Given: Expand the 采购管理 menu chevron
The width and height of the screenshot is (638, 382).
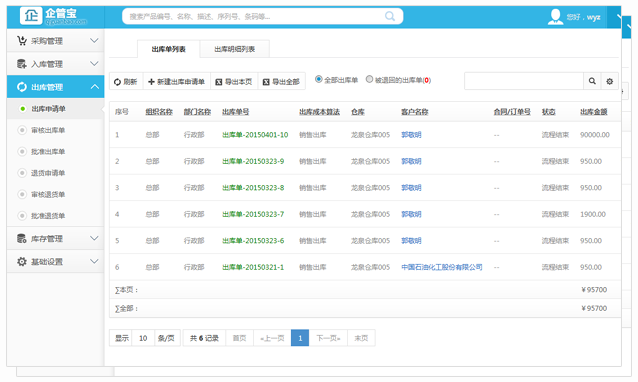Looking at the screenshot, I should pos(94,41).
